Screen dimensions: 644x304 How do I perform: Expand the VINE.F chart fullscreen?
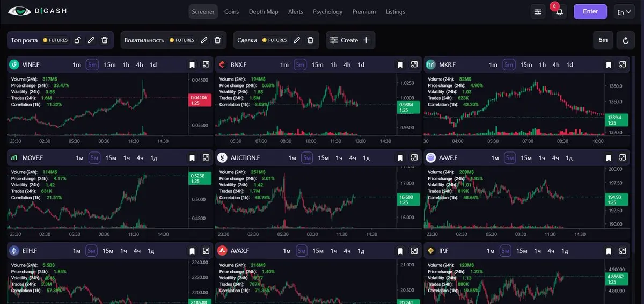[x=206, y=65]
